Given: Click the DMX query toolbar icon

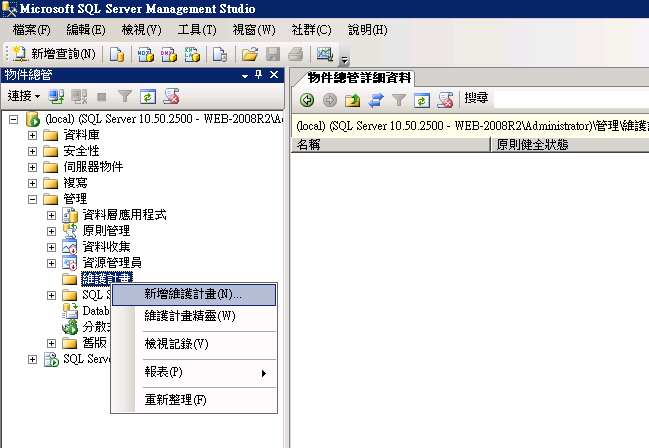Looking at the screenshot, I should pyautogui.click(x=168, y=54).
